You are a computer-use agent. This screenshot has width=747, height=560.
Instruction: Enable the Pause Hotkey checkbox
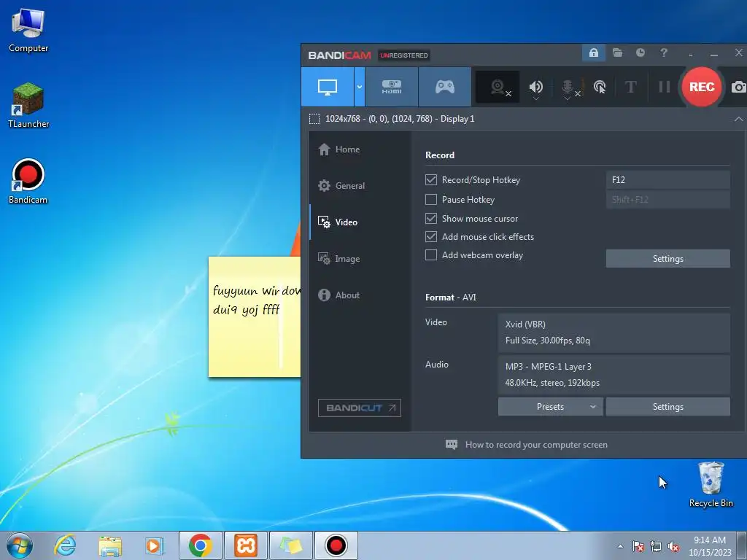pyautogui.click(x=430, y=199)
